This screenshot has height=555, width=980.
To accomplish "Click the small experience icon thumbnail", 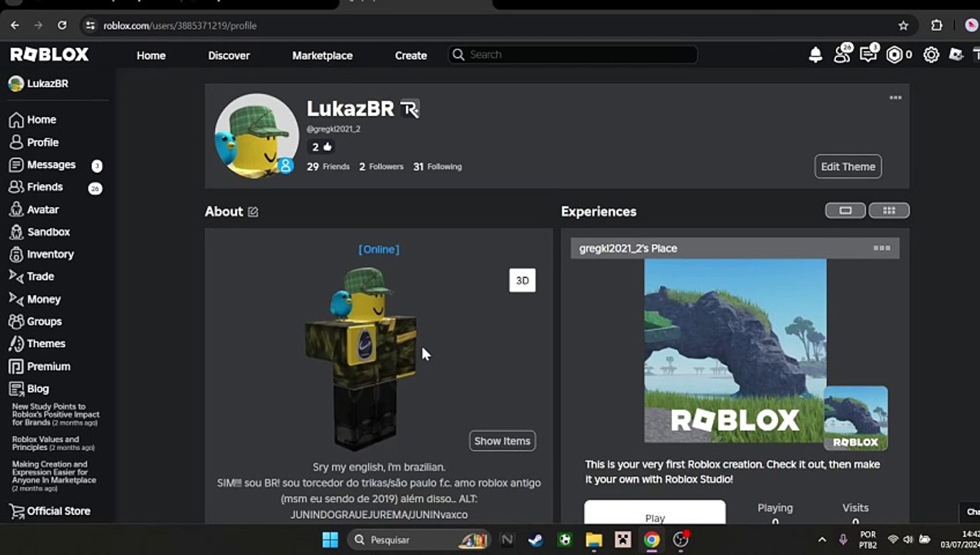I will pos(855,419).
